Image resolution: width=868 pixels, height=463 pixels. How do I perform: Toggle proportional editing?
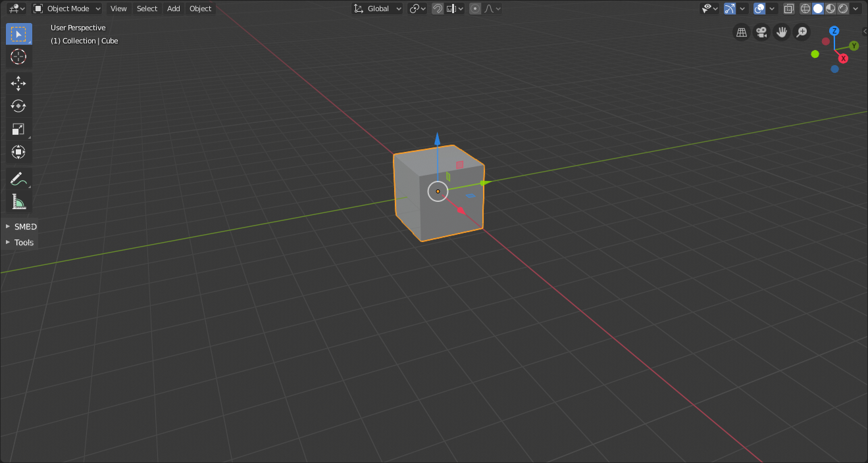click(x=475, y=9)
